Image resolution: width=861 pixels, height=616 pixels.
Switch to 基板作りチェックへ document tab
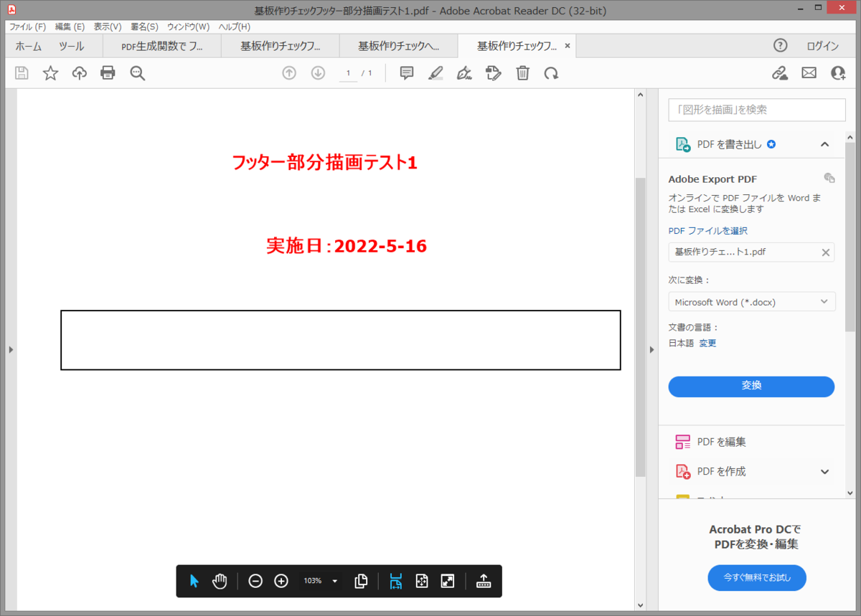coord(398,46)
